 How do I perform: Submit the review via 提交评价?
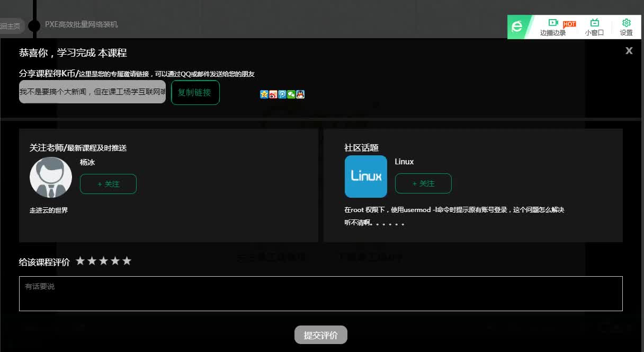pos(320,335)
